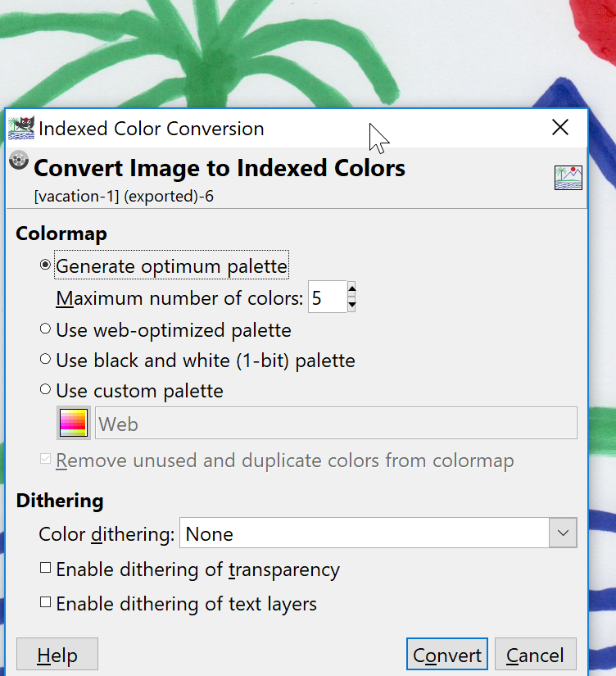Select the Generate optimum palette option
The width and height of the screenshot is (616, 676).
click(46, 266)
